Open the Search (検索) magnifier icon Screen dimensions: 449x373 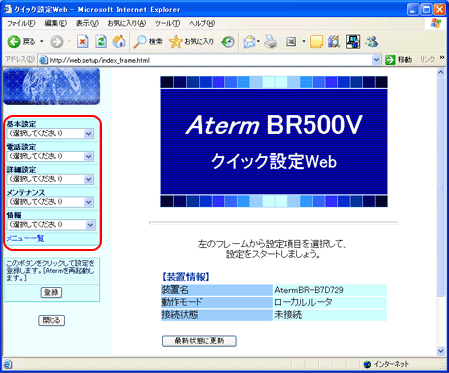[140, 42]
